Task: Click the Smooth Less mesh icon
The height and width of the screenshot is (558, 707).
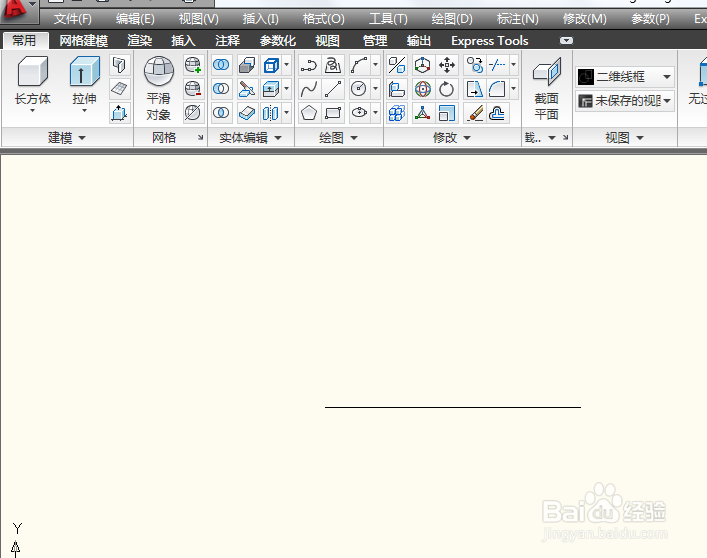Action: point(193,89)
